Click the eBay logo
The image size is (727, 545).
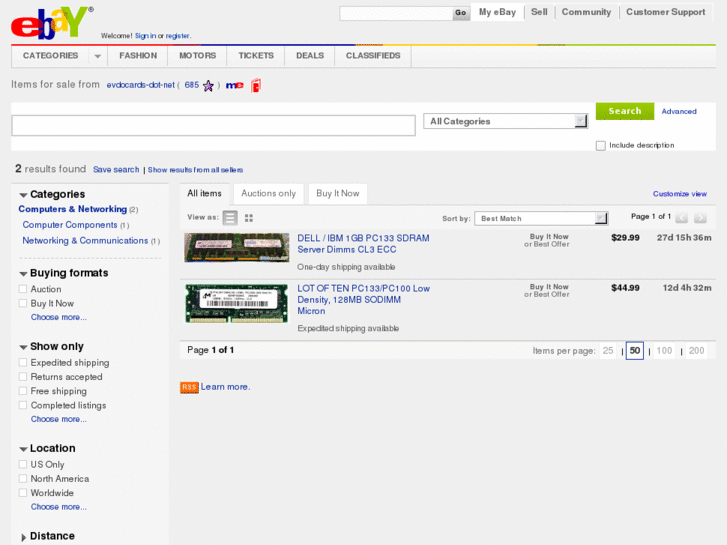[x=51, y=23]
